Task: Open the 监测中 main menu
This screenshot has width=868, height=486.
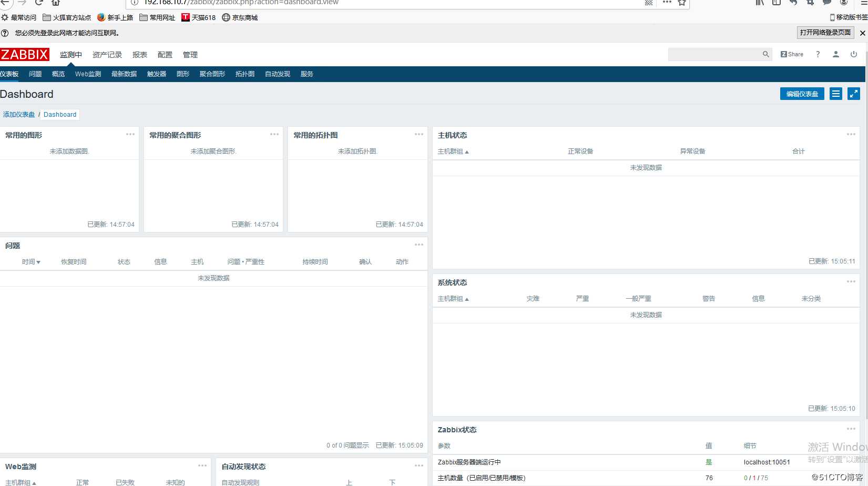Action: coord(71,55)
